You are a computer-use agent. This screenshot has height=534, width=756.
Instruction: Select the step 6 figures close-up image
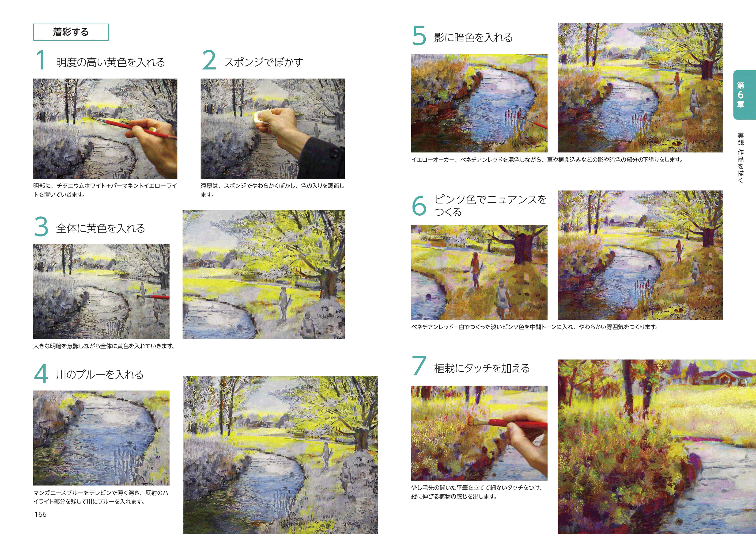tap(479, 272)
